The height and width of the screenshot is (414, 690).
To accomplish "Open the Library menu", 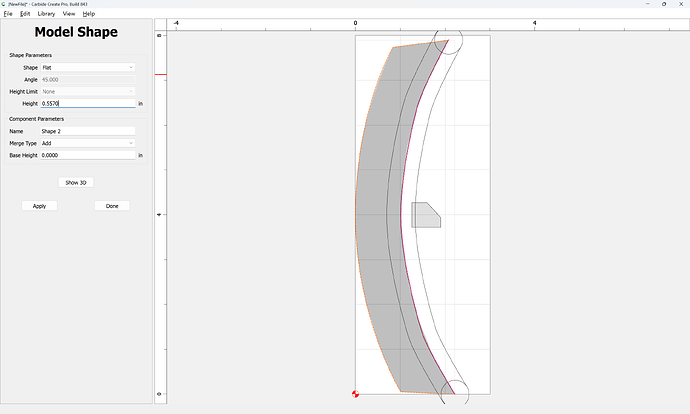I will point(46,14).
